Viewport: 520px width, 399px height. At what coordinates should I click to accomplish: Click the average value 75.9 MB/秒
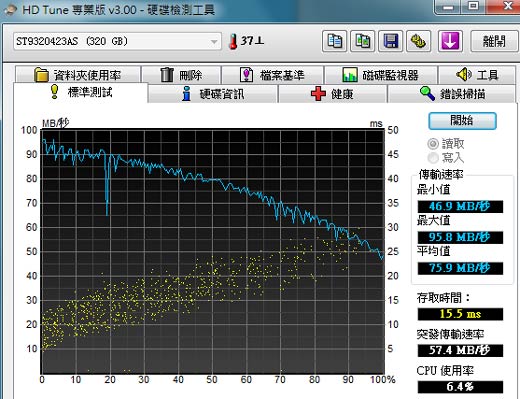click(x=460, y=268)
